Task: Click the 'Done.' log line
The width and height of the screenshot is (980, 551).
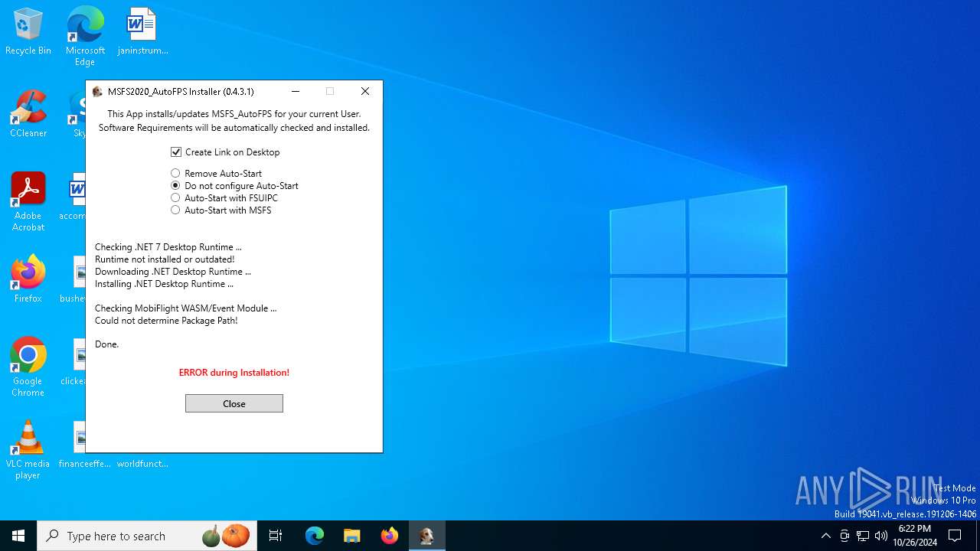Action: pyautogui.click(x=107, y=344)
